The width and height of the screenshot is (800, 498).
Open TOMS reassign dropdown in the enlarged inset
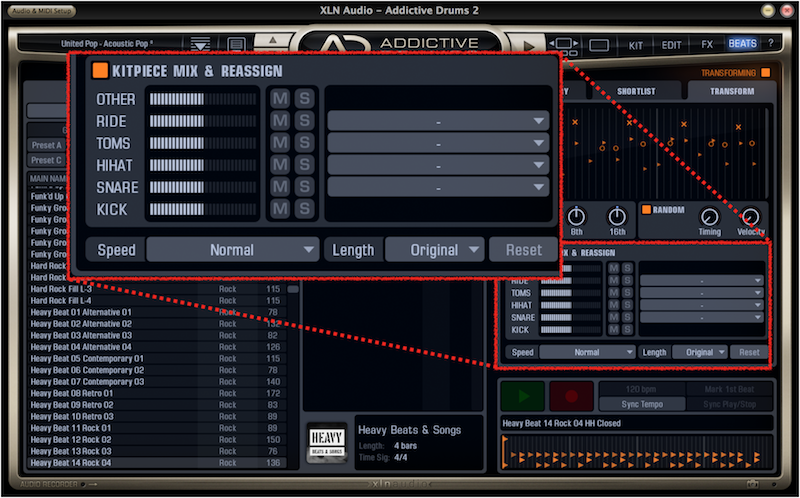coord(438,143)
